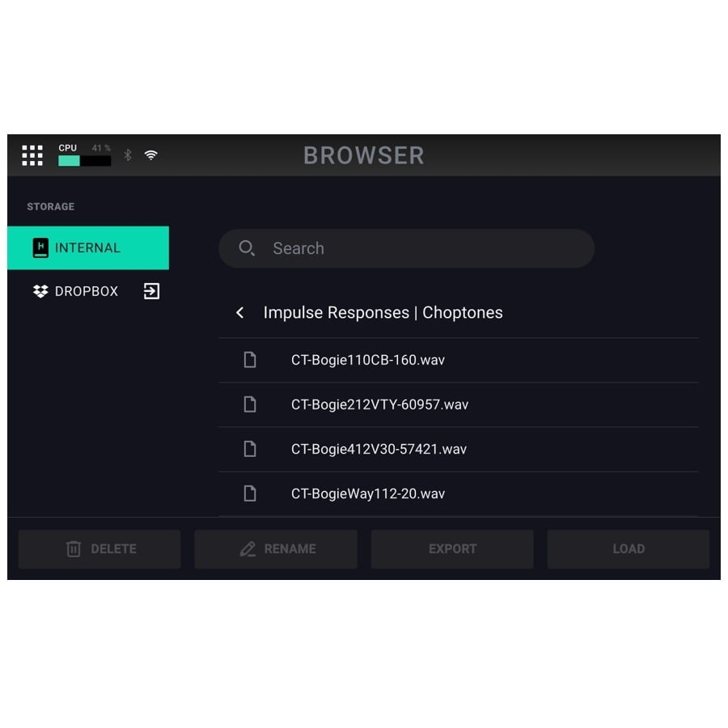
Task: Click the DELETE button
Action: (99, 548)
